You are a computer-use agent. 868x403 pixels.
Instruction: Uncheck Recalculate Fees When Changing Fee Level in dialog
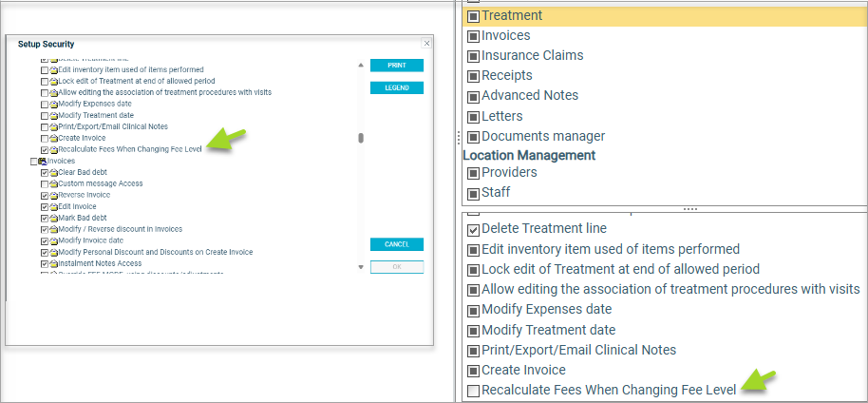point(45,150)
